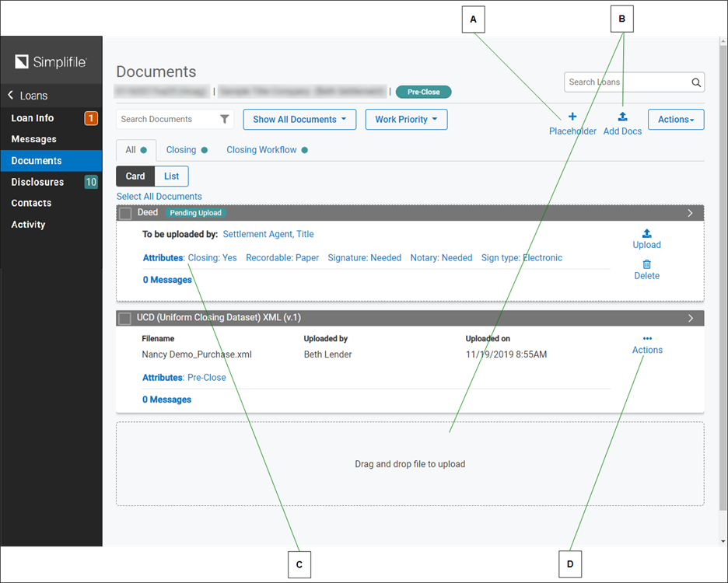The height and width of the screenshot is (583, 728).
Task: Click Pre-Close attribute on UCD card
Action: point(207,377)
